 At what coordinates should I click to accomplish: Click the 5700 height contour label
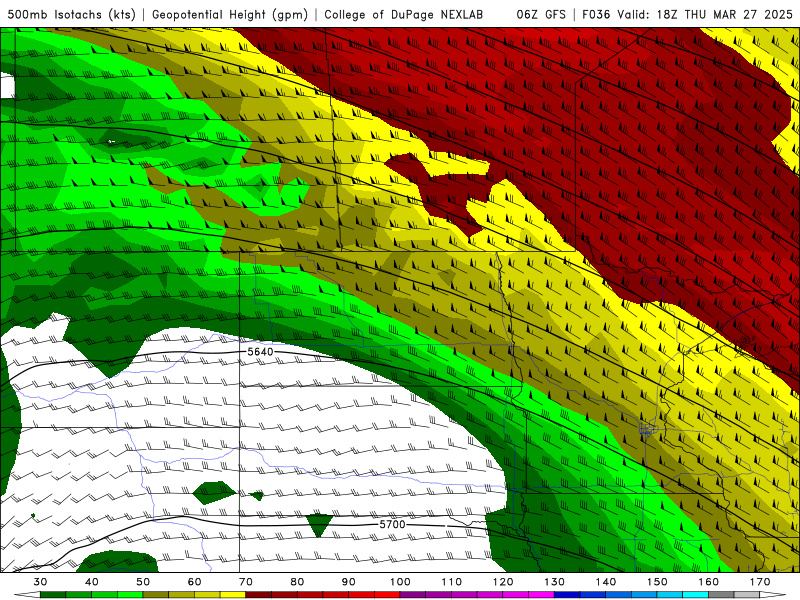tap(392, 524)
